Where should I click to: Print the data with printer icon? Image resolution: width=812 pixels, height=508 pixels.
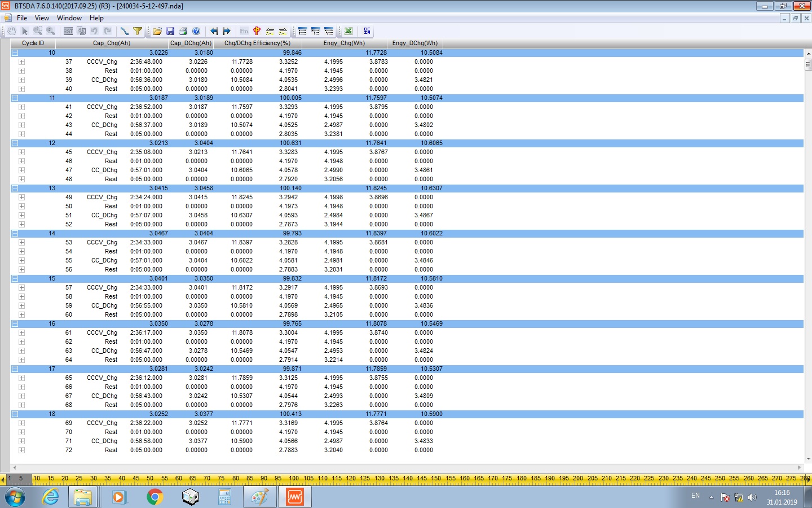(x=183, y=31)
